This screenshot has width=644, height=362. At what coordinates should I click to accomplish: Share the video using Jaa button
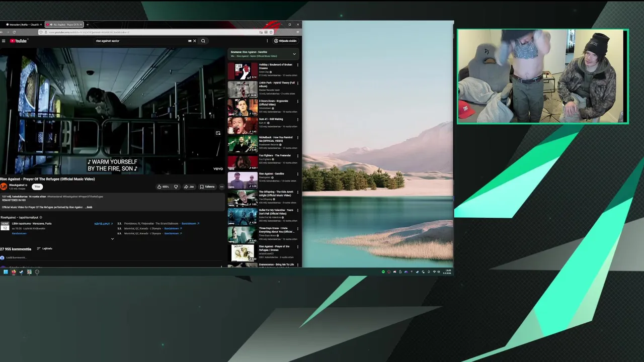[189, 187]
